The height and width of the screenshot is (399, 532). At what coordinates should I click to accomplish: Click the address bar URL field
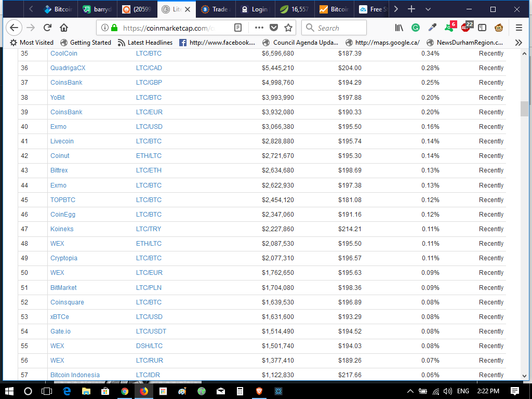pos(169,28)
